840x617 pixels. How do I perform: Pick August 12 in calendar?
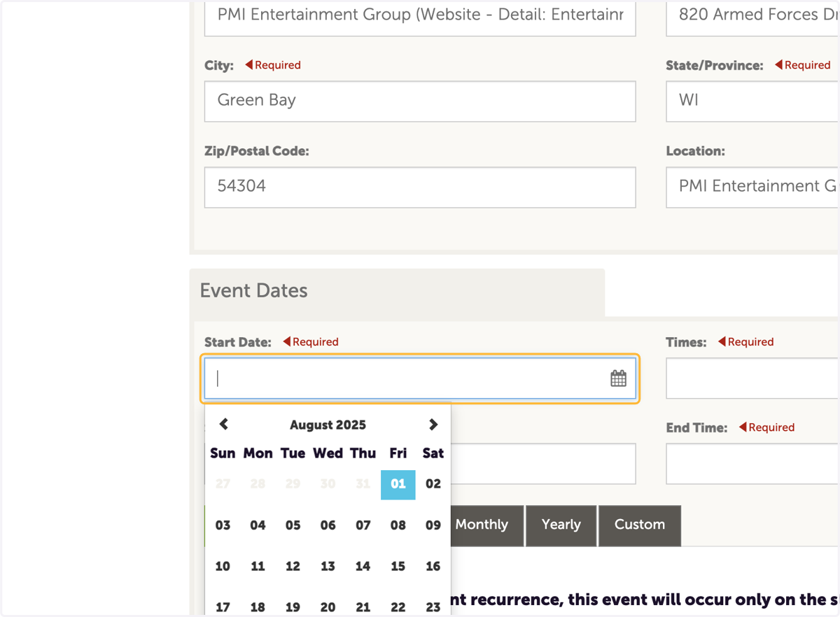point(293,567)
